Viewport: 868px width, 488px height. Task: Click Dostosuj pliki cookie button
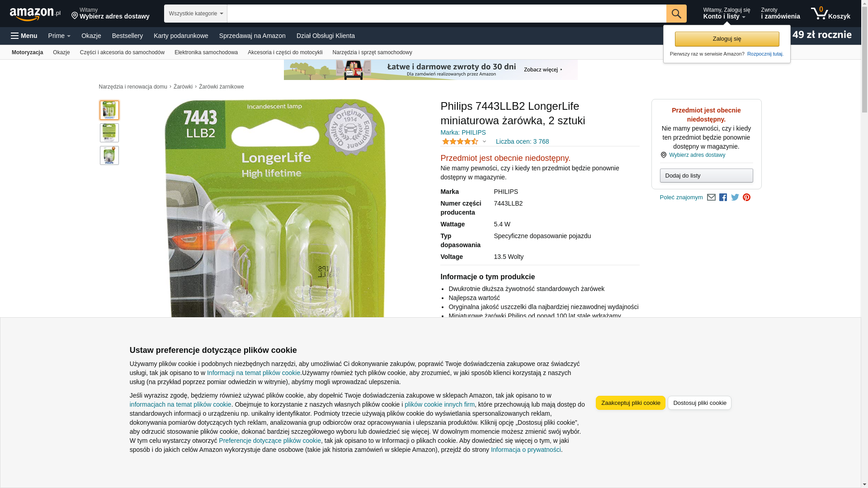click(x=699, y=403)
